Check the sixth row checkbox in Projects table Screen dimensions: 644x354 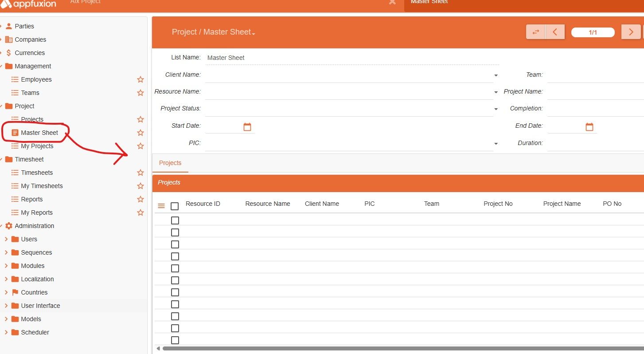click(175, 280)
